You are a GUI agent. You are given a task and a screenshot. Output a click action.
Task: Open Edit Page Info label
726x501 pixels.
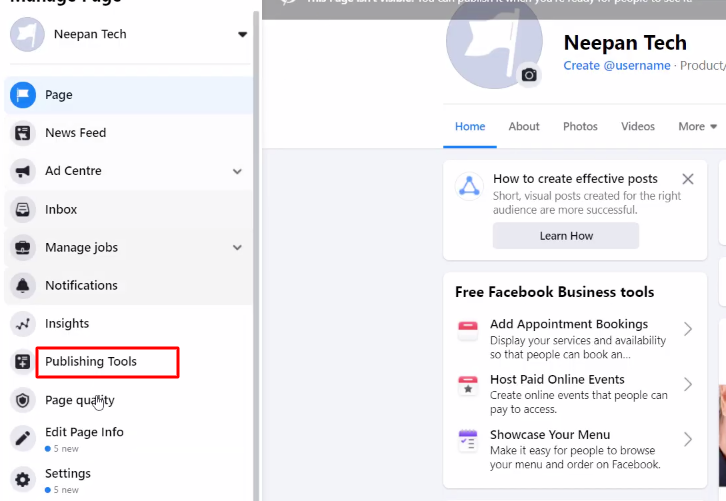[x=84, y=432]
